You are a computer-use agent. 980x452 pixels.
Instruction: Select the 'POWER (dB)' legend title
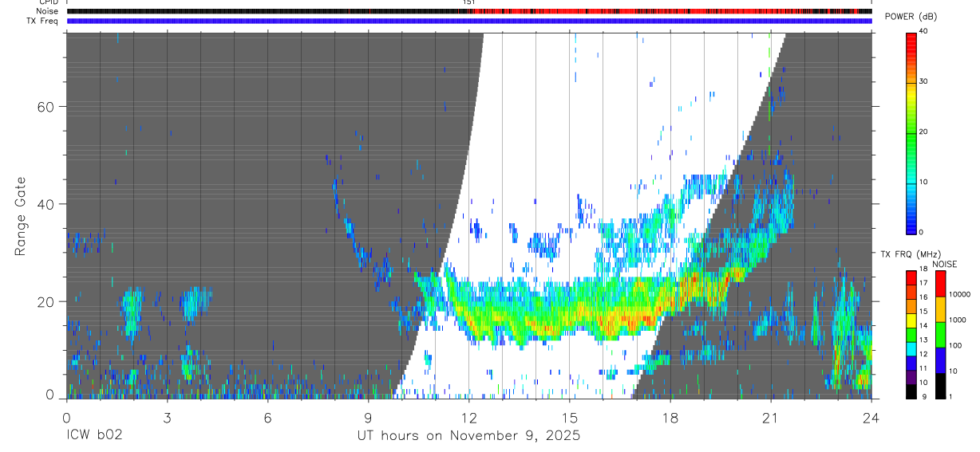(x=912, y=18)
